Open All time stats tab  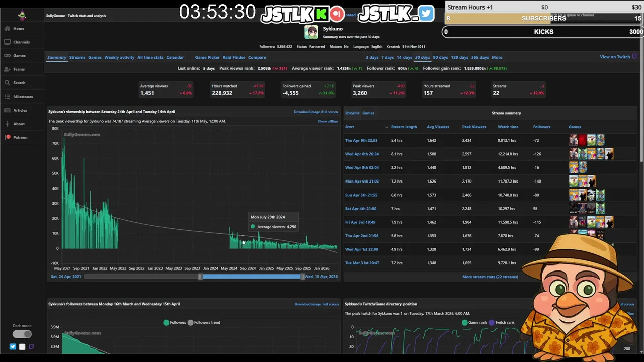[x=150, y=57]
